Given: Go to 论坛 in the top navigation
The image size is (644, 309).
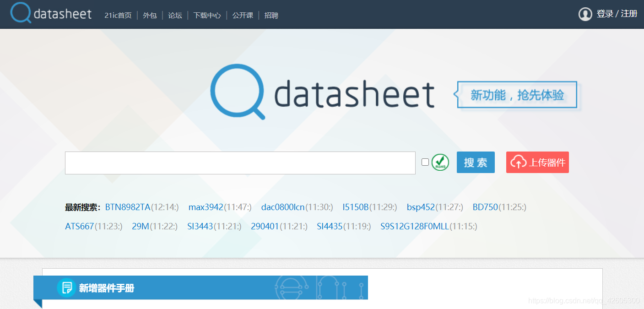Looking at the screenshot, I should tap(175, 15).
